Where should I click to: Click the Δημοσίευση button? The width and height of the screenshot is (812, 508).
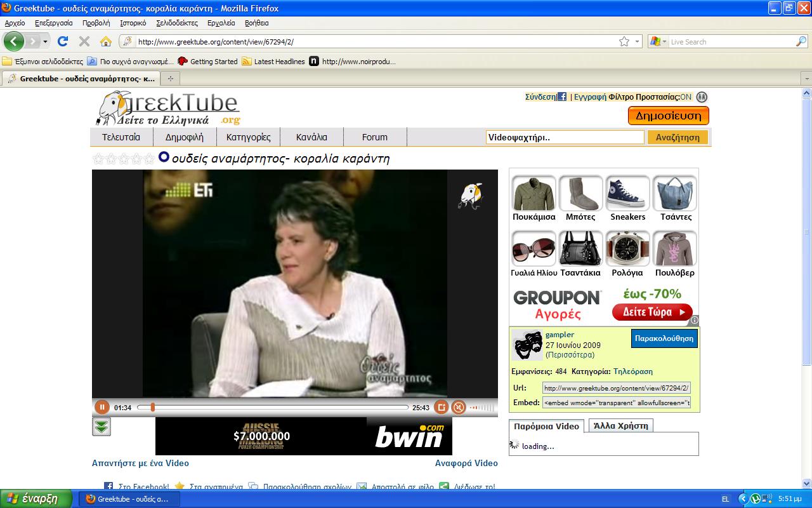tap(668, 116)
